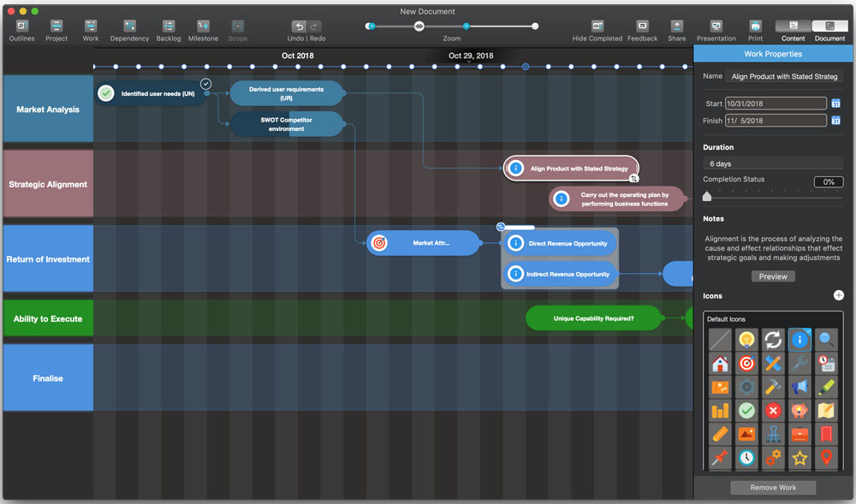Select the Return of Investment lane header
Screen dimensions: 856x504
48,258
